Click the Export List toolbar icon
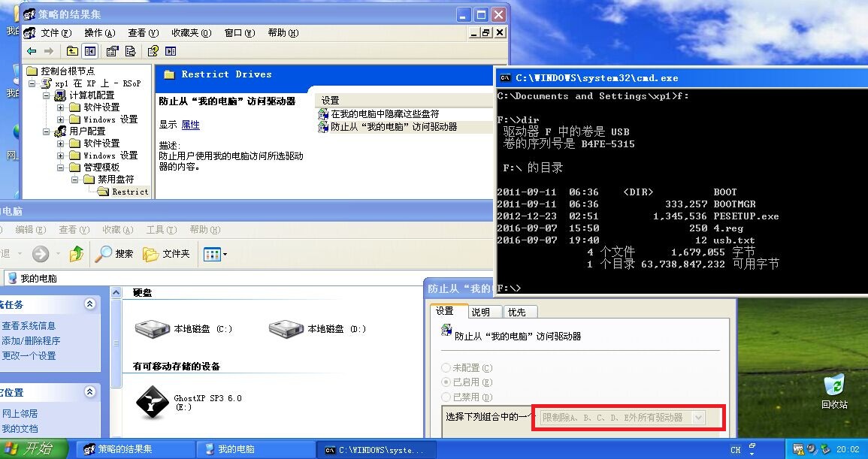Screen dimensions: 868x459 pyautogui.click(x=130, y=52)
